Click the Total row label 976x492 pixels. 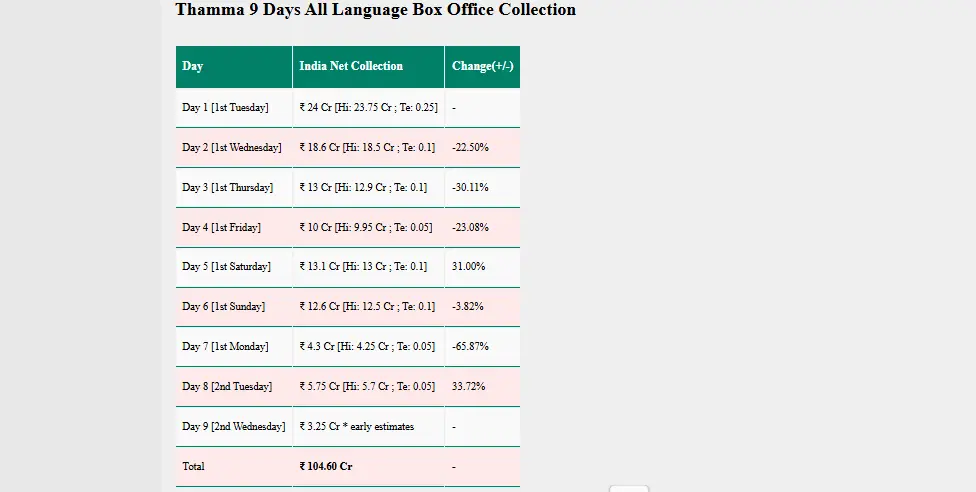point(193,466)
